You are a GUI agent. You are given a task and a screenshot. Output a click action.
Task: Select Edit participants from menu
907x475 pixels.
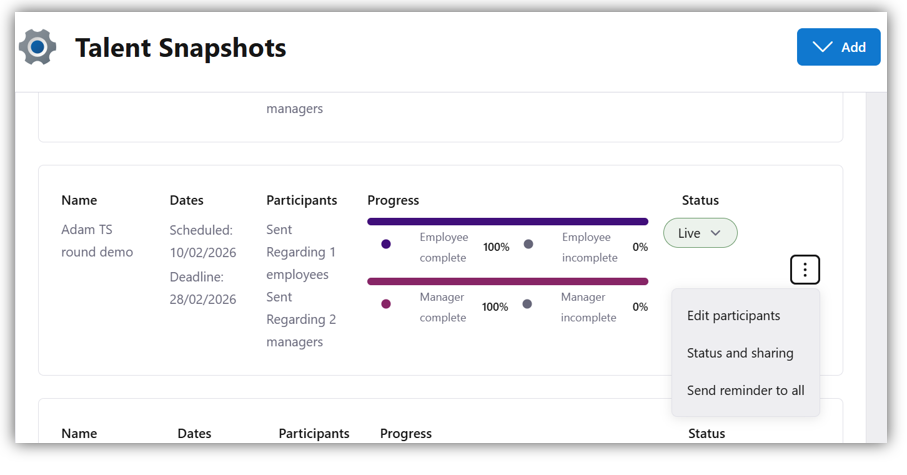pos(733,316)
